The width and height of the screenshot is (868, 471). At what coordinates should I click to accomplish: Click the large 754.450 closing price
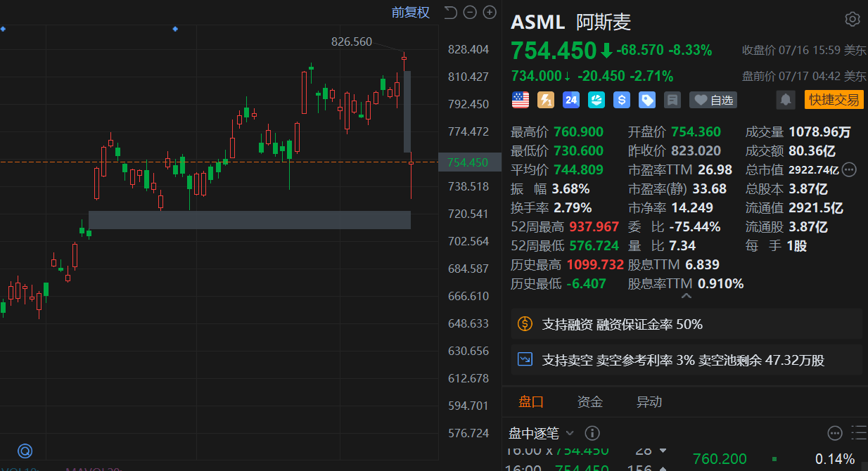[554, 51]
